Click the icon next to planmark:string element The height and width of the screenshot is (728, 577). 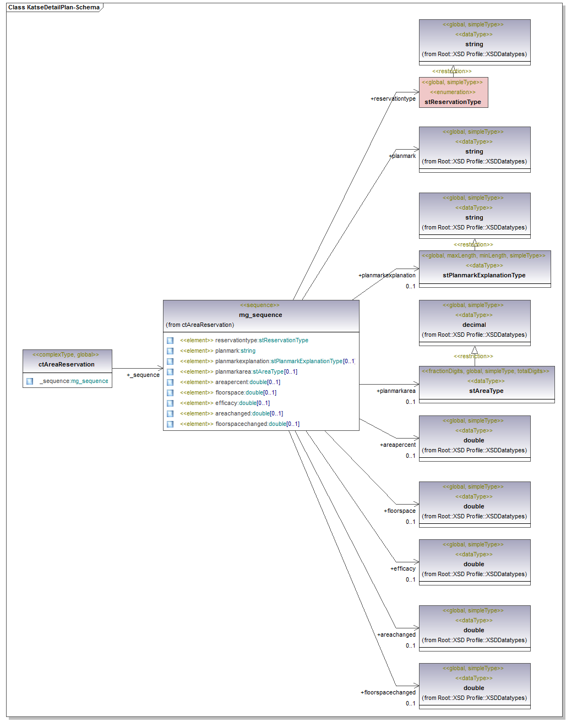pyautogui.click(x=170, y=351)
